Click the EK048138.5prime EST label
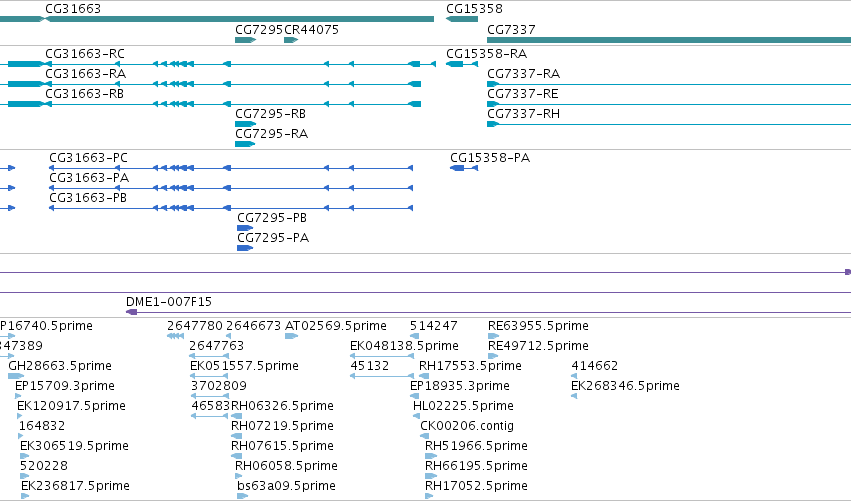 coord(404,346)
